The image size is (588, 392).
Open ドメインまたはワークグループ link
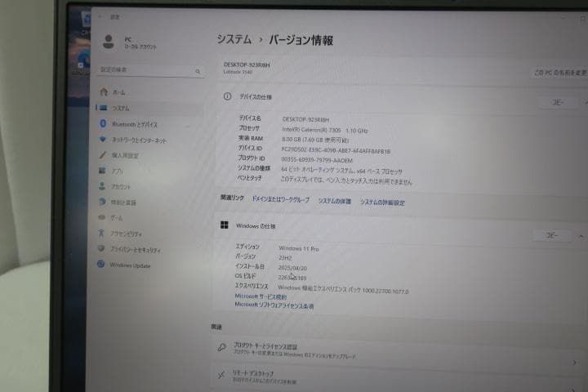coord(280,199)
